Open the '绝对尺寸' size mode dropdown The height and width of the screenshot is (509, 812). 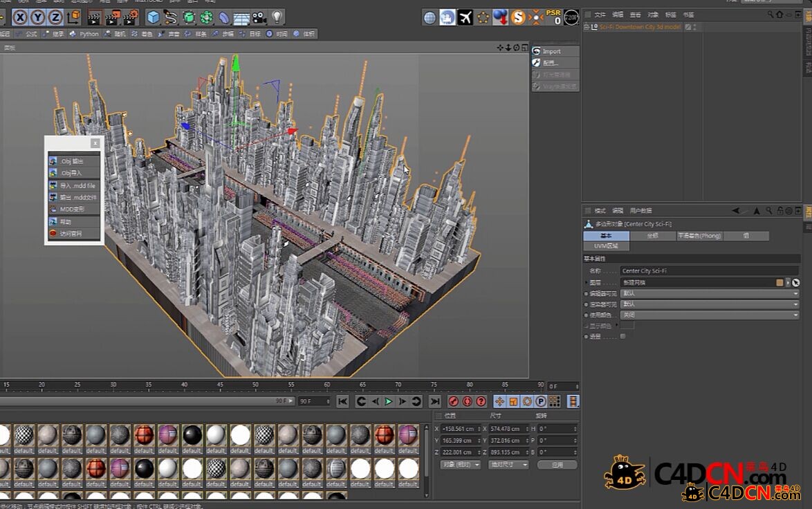pyautogui.click(x=508, y=465)
